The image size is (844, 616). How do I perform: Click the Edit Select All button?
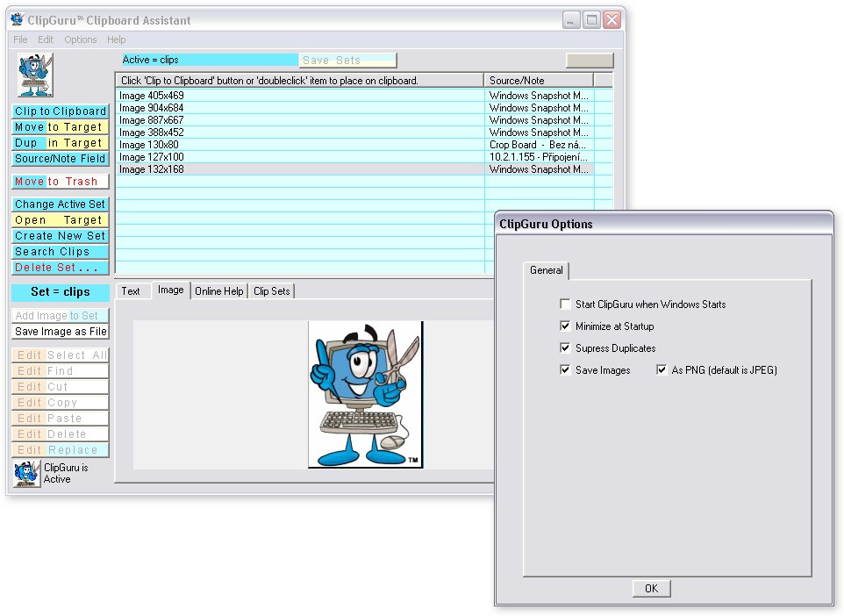pos(61,355)
